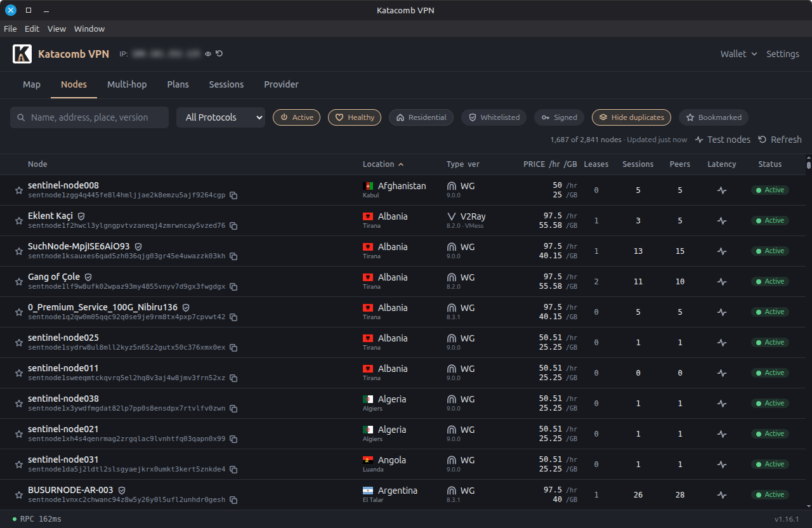Bookmark 0_Premium_Service_100G_Nibiru136 star
812x528 pixels.
19,312
